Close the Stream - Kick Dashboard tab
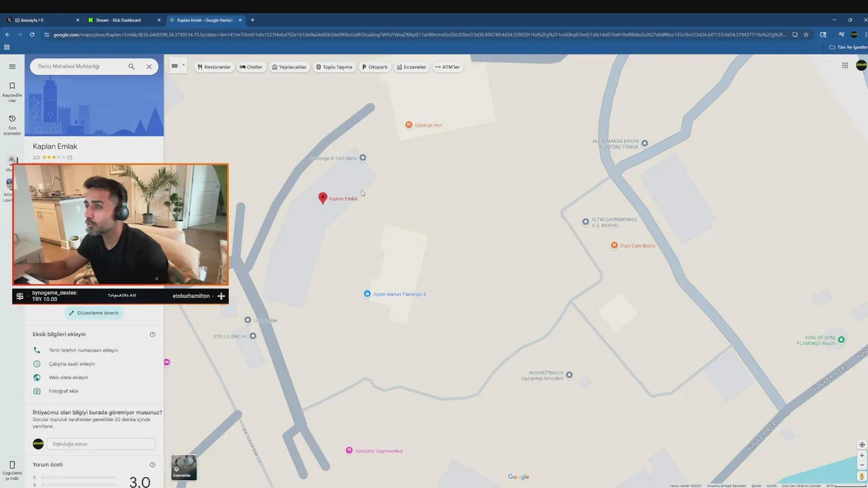This screenshot has height=488, width=868. pos(159,20)
